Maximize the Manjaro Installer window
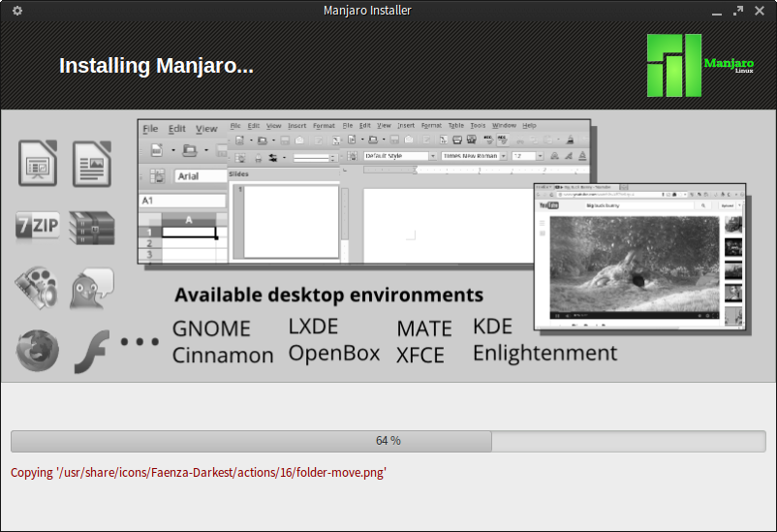This screenshot has width=777, height=532. [x=738, y=11]
